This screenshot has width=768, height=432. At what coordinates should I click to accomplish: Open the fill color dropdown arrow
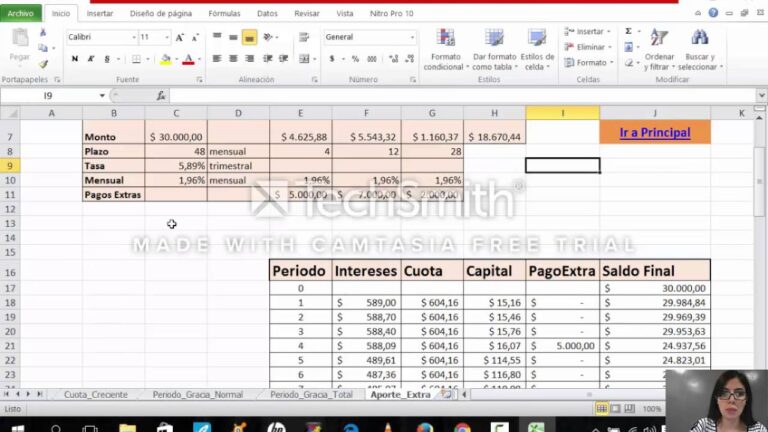point(176,59)
